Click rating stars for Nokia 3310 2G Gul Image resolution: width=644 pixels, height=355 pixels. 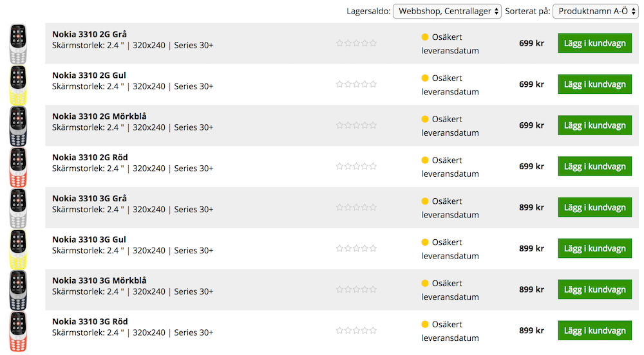356,84
